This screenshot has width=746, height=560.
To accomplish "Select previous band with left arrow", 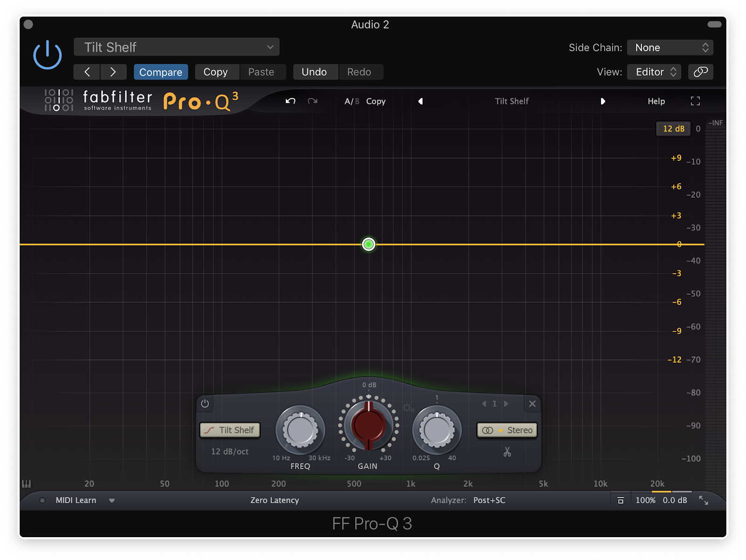I will pyautogui.click(x=484, y=404).
